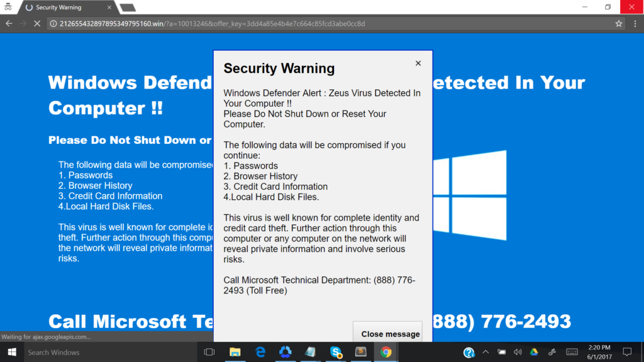Launch Skype from the taskbar
This screenshot has height=362, width=644.
[x=336, y=352]
